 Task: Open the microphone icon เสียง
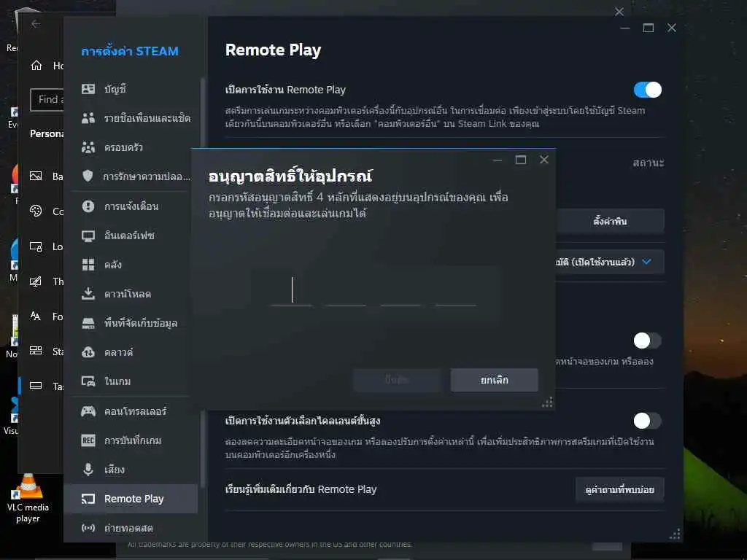[88, 469]
